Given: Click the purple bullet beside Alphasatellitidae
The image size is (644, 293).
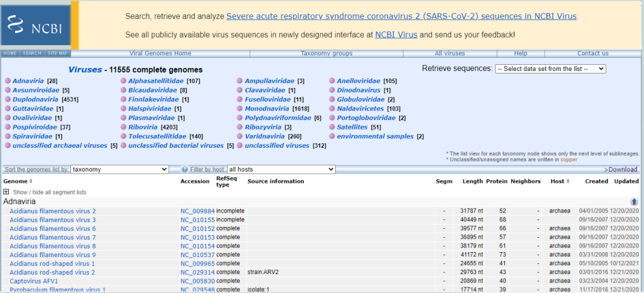Looking at the screenshot, I should [124, 81].
